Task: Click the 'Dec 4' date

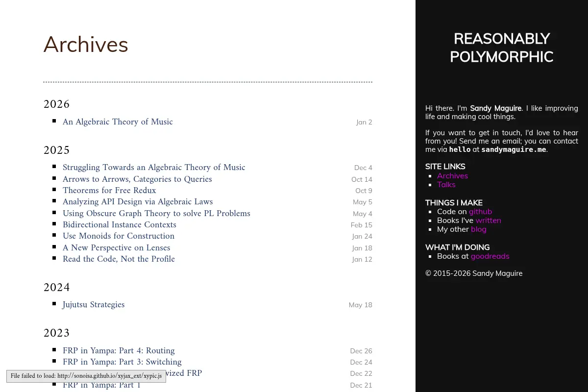Action: pos(363,168)
